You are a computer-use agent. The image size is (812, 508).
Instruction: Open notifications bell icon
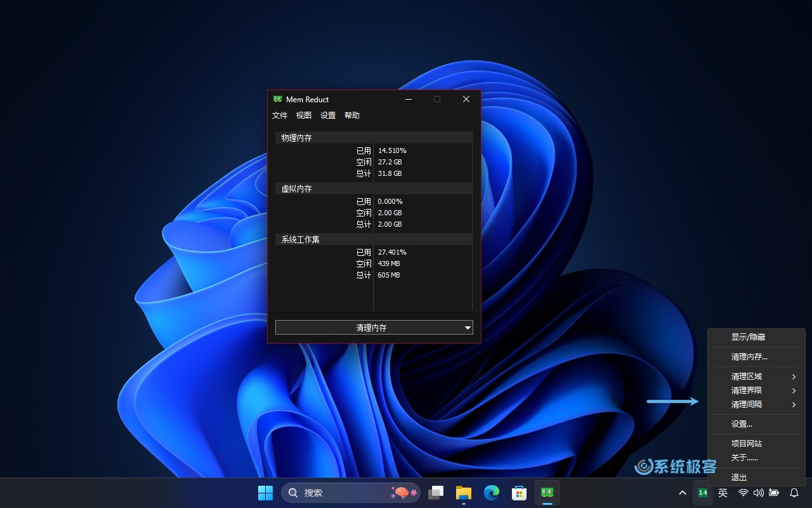point(794,493)
